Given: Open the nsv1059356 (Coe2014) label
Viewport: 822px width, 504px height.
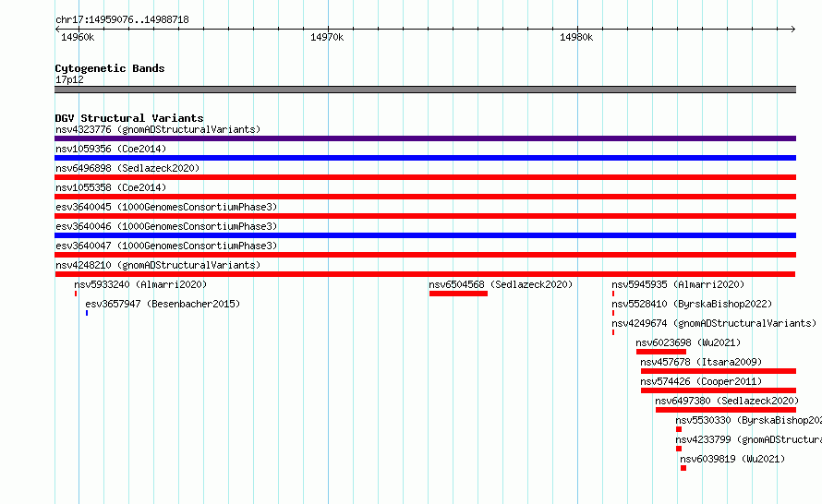Looking at the screenshot, I should (111, 149).
